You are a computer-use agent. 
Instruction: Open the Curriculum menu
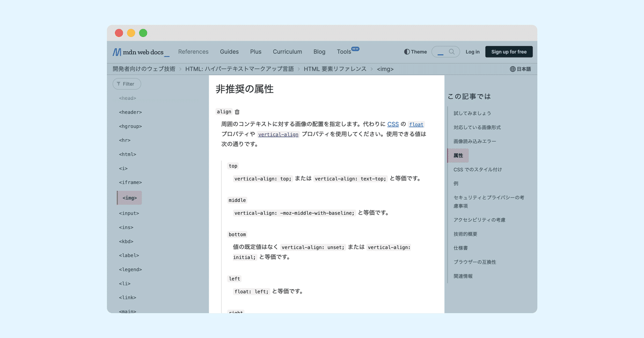287,52
